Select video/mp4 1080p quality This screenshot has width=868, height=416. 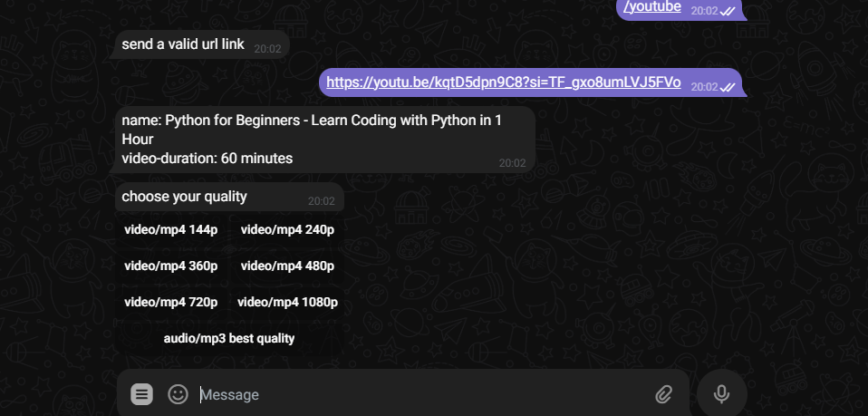287,303
